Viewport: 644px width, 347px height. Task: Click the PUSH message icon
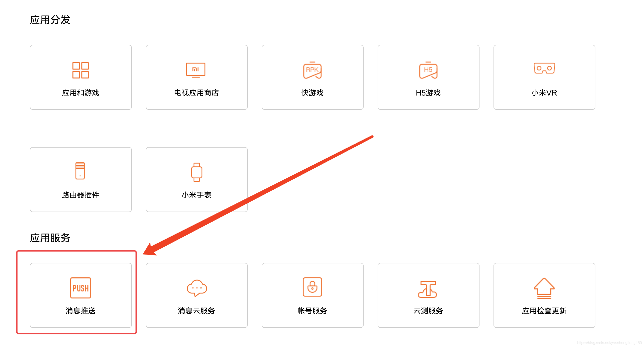pyautogui.click(x=80, y=288)
